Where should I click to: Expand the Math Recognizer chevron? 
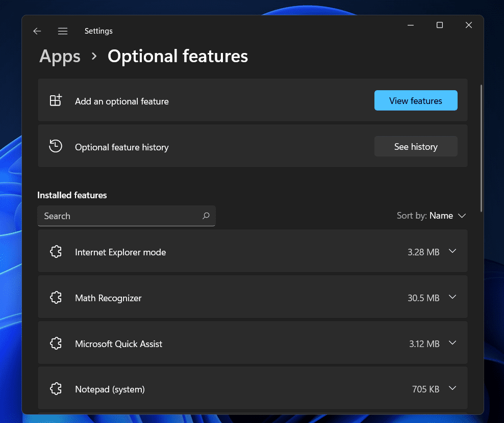tap(452, 297)
